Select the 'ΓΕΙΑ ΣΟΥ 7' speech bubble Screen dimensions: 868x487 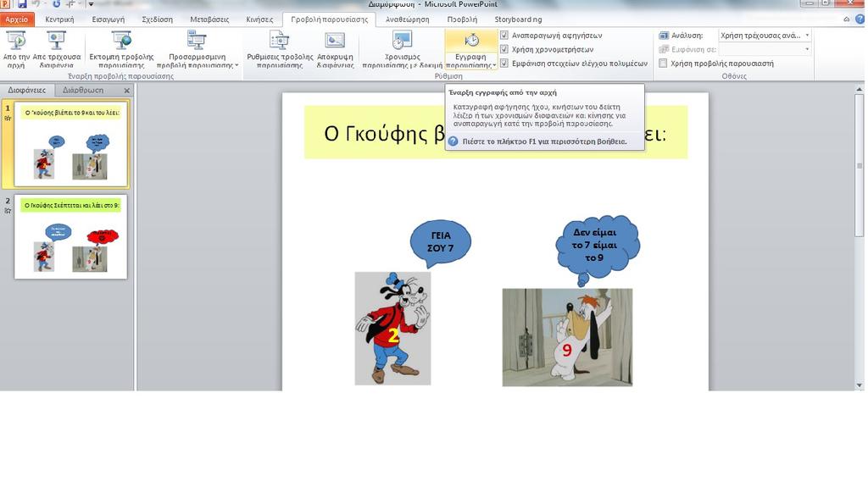(441, 242)
